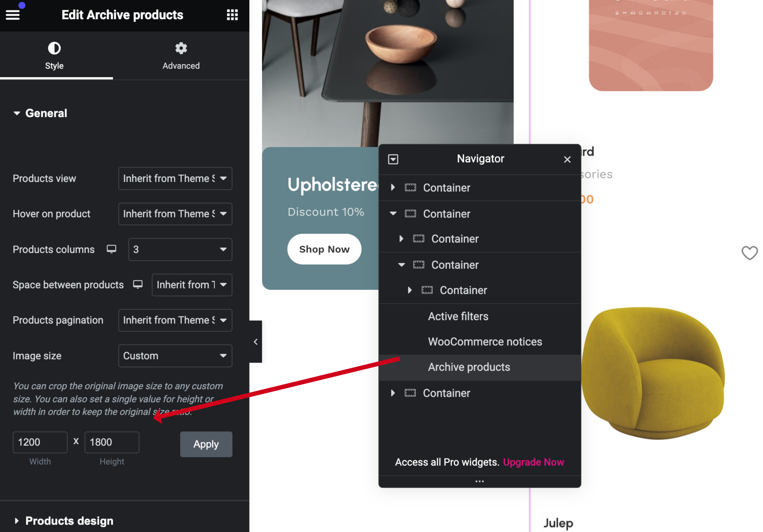Screen dimensions: 763x532
Task: Click the Edit Archive products panel title
Action: 122,15
